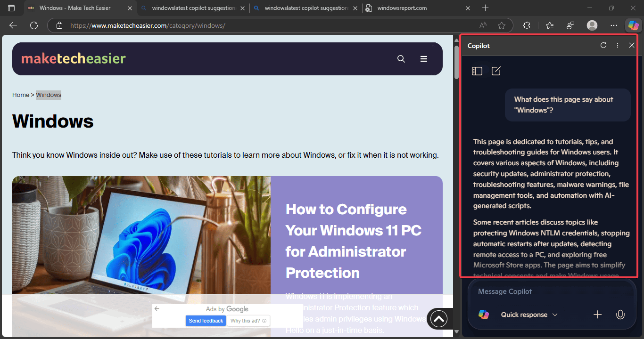
Task: Go back using the browser back arrow
Action: (13, 25)
